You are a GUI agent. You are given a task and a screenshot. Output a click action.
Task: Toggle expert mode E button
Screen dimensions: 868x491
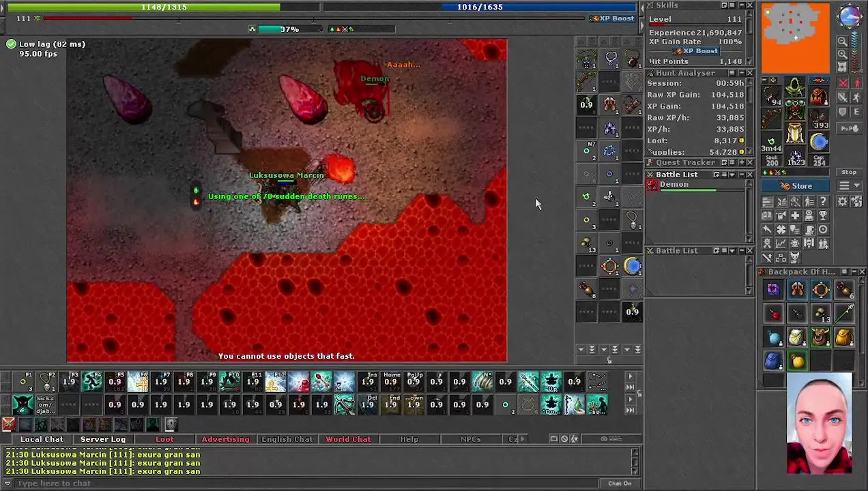(857, 112)
